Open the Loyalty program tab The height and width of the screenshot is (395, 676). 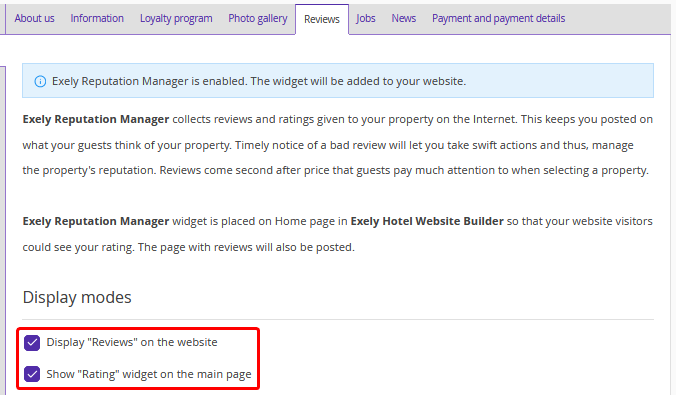(x=176, y=19)
